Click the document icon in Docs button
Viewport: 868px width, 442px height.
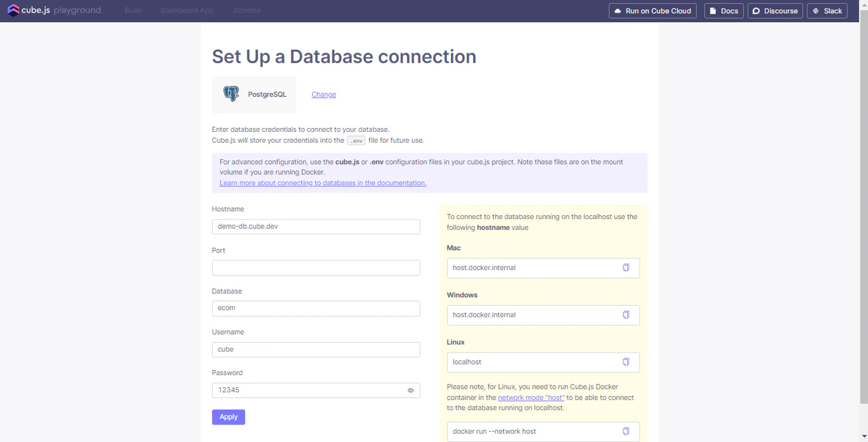(x=713, y=11)
